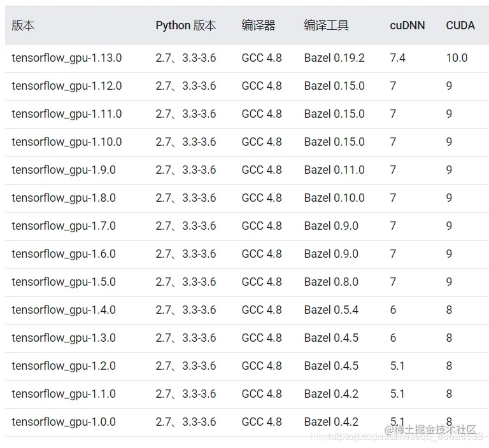Click cuDNN 6 in the 1.4.0 row
The height and width of the screenshot is (448, 489).
pyautogui.click(x=393, y=310)
